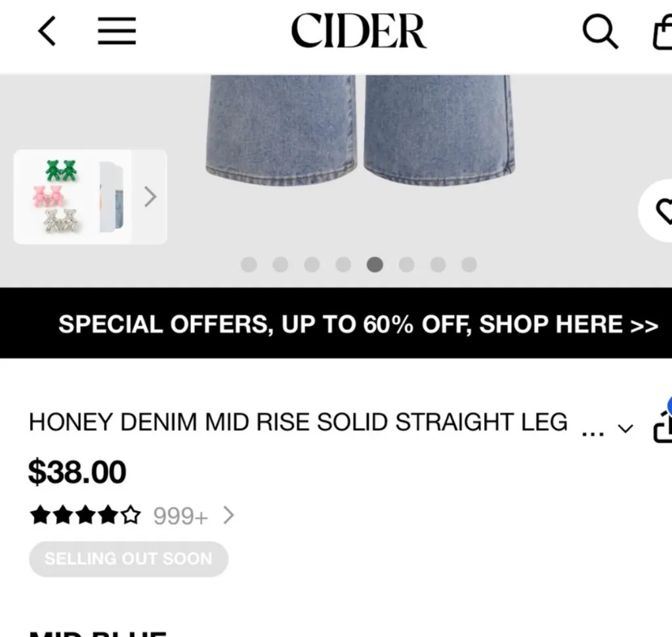Click the CIDER logo
This screenshot has width=672, height=637.
pos(359,30)
